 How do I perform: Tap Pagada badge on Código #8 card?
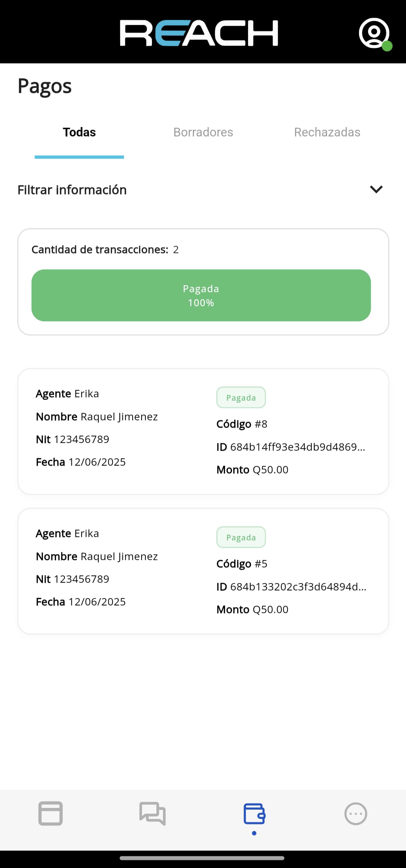[241, 398]
